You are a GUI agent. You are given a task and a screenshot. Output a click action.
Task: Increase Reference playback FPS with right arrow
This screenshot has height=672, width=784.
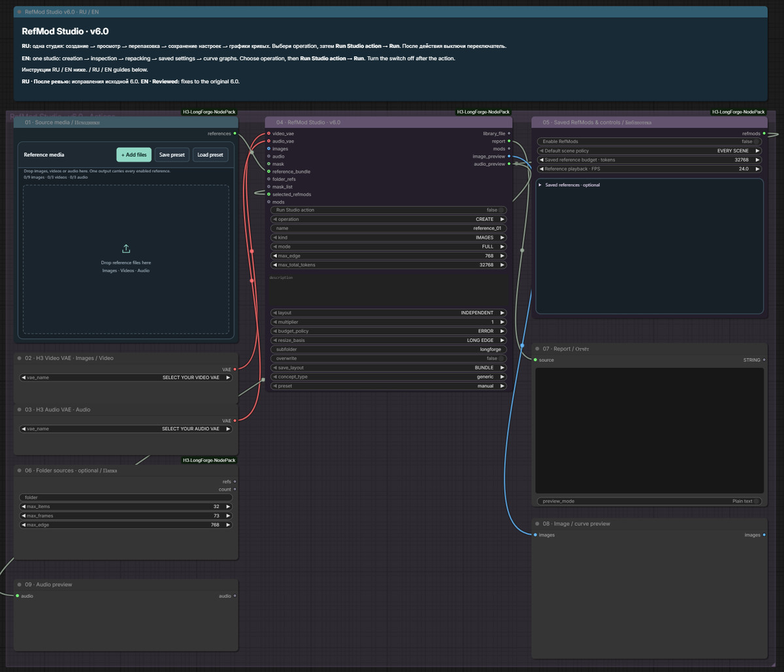[x=757, y=169]
